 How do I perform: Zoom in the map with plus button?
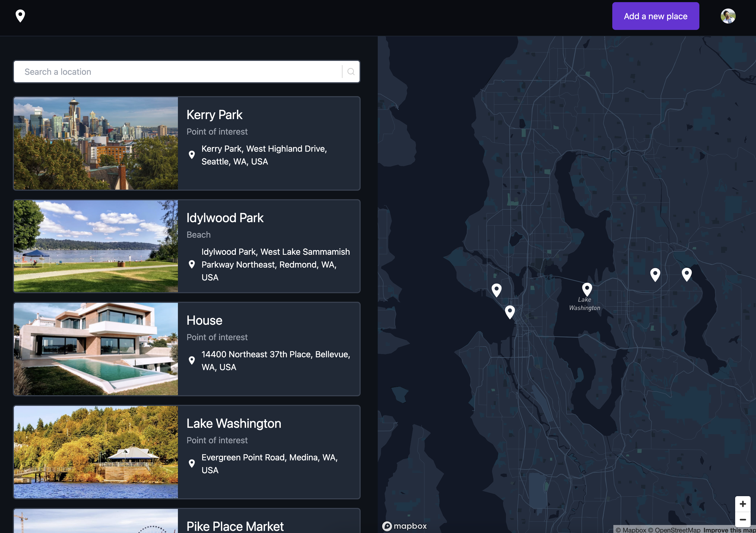742,504
